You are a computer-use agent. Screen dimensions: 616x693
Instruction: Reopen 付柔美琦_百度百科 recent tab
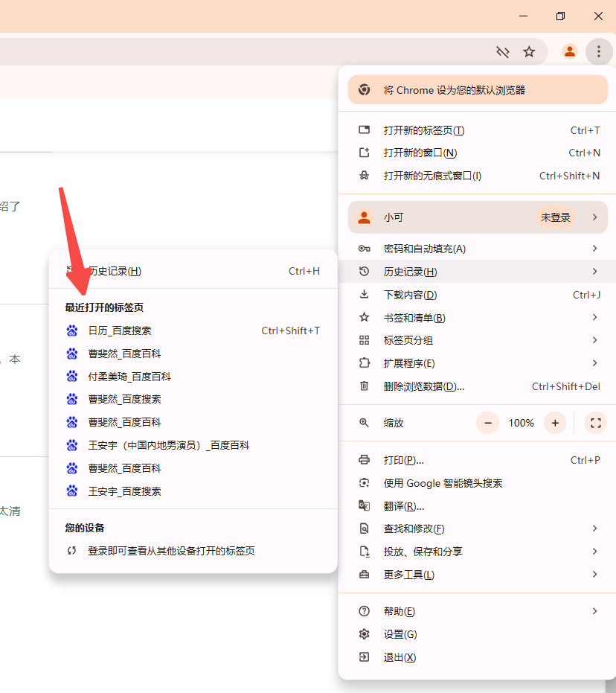pyautogui.click(x=193, y=376)
